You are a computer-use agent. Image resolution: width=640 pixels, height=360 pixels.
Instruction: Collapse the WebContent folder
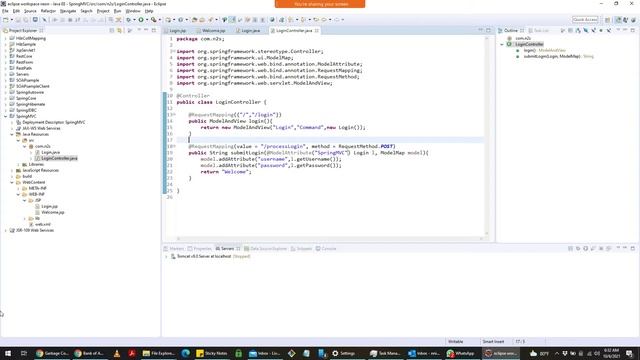point(12,182)
